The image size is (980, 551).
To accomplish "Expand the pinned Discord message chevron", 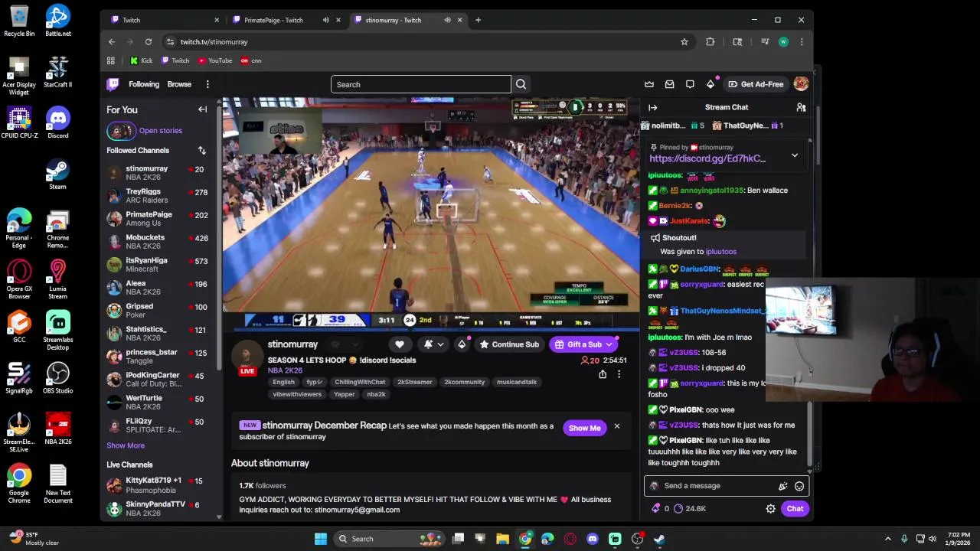I will click(795, 155).
